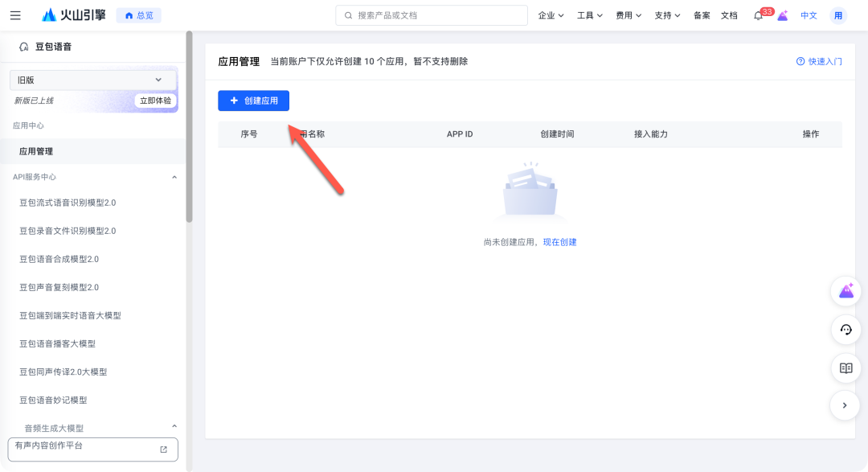Collapse the floating toolbar with arrow
The image size is (868, 472).
tap(845, 405)
